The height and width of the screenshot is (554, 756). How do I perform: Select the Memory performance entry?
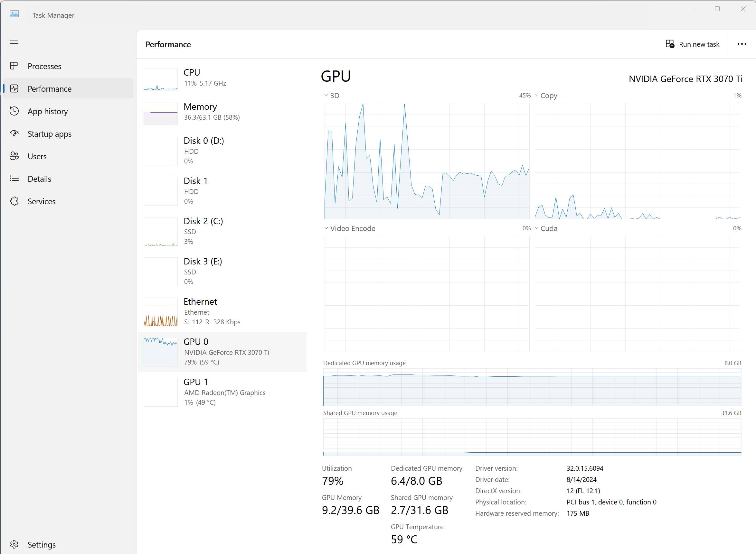[222, 114]
